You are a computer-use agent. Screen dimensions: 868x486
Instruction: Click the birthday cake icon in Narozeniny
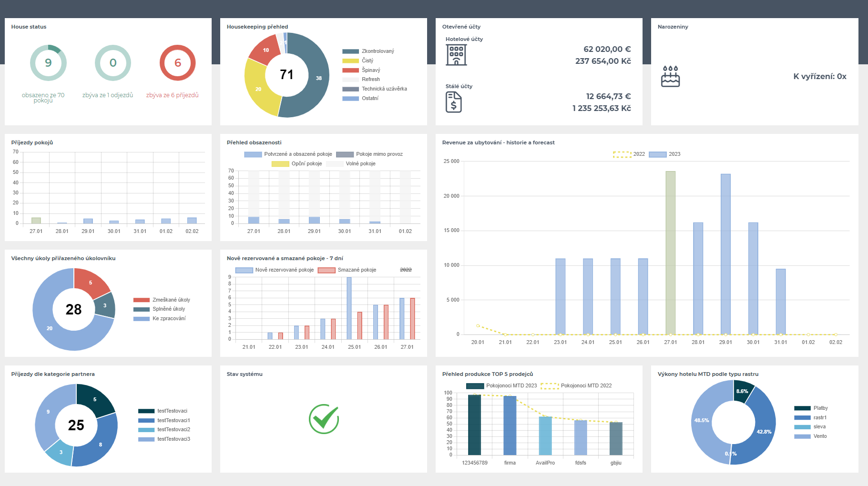point(670,76)
